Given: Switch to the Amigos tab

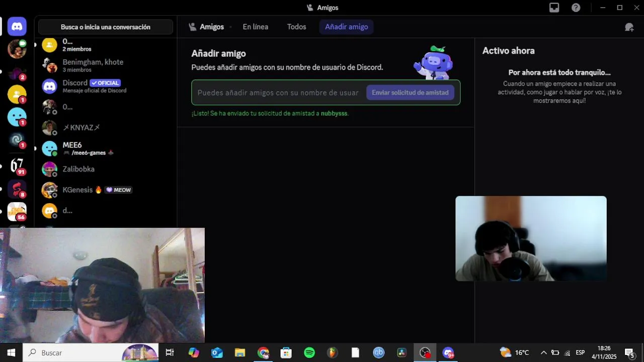Looking at the screenshot, I should click(206, 27).
